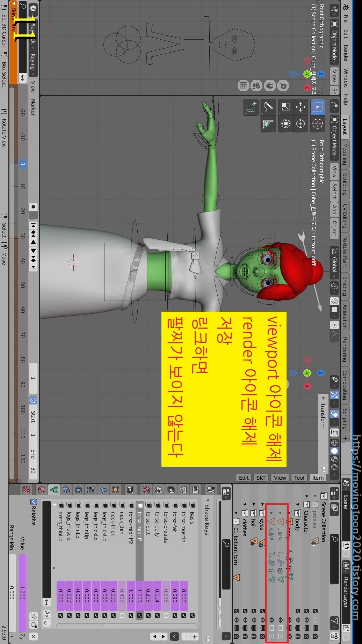
Task: Activate the Select Box tool
Action: (317, 107)
